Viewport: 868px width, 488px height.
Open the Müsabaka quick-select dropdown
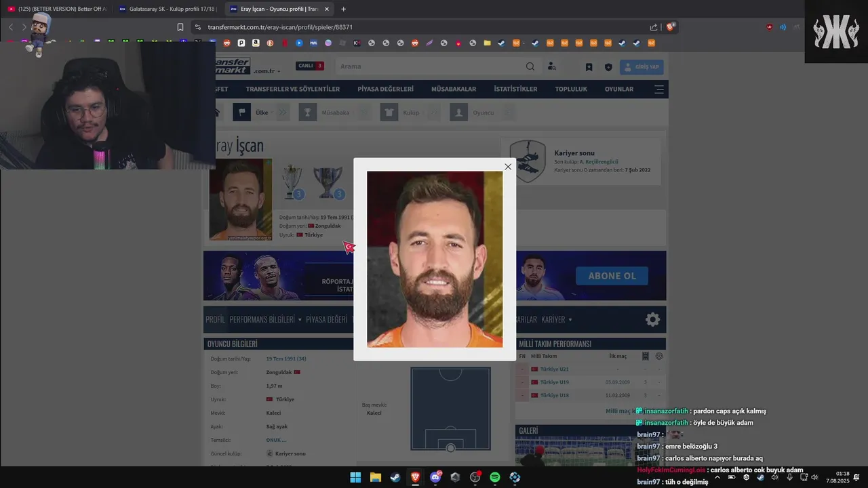pos(335,113)
